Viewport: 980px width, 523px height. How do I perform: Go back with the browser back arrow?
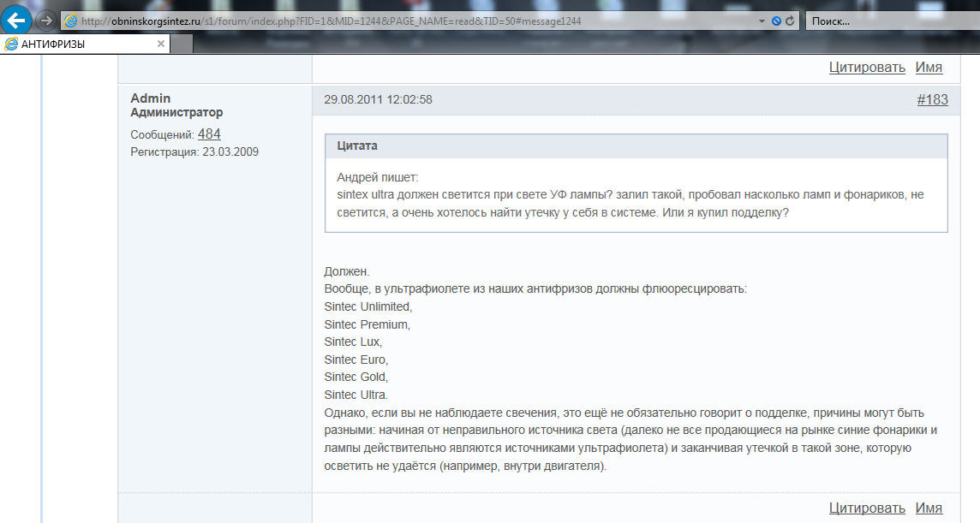[16, 20]
